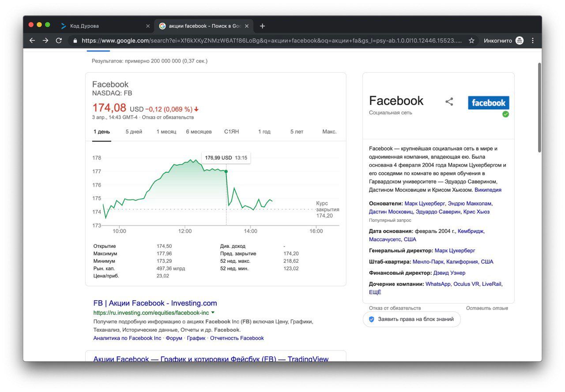The height and width of the screenshot is (392, 565).
Task: Open a new tab with plus button
Action: (x=263, y=26)
